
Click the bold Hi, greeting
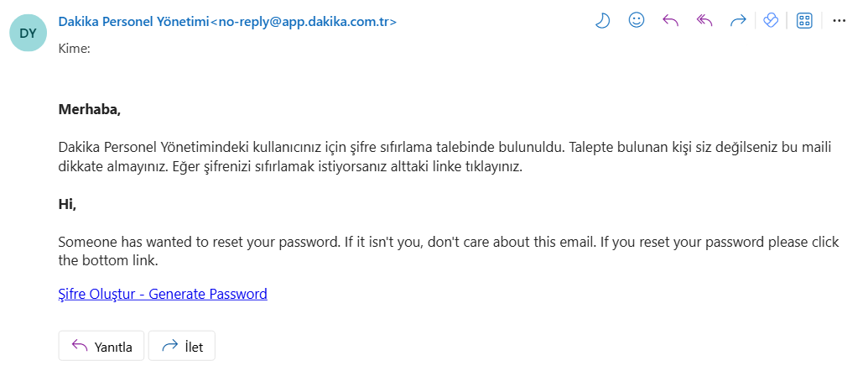[67, 204]
